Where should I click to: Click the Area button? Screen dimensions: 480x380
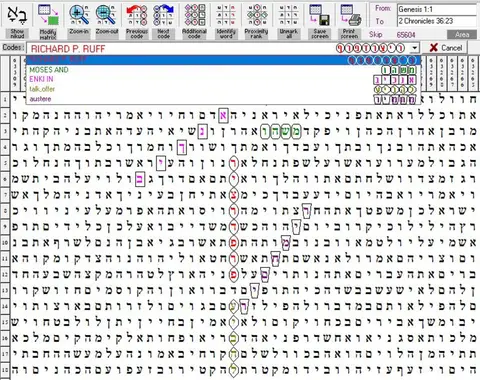462,34
